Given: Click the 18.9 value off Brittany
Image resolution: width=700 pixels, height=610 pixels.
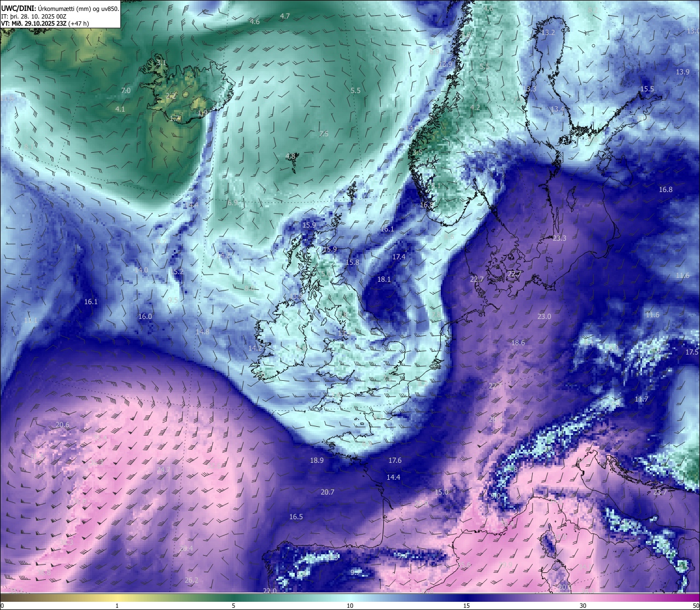Looking at the screenshot, I should pyautogui.click(x=317, y=461).
